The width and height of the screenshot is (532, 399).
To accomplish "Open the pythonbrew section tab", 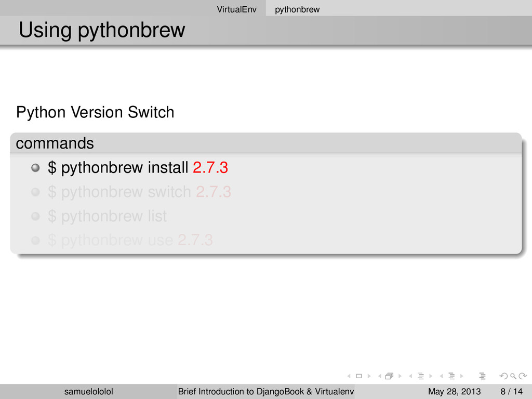I will tap(297, 9).
